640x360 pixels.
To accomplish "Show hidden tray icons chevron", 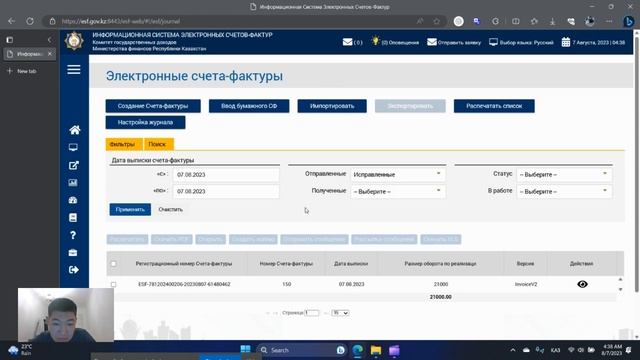I will pyautogui.click(x=513, y=350).
